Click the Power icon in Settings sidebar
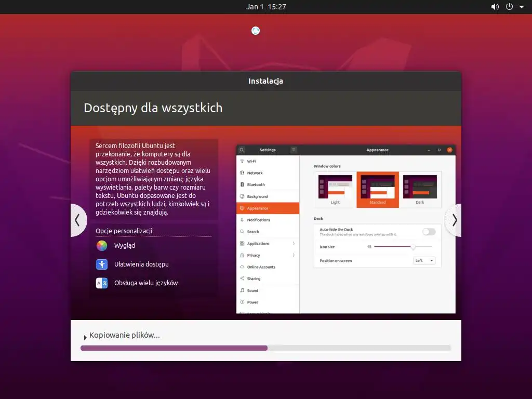Screen dimensions: 532x399 [242, 302]
